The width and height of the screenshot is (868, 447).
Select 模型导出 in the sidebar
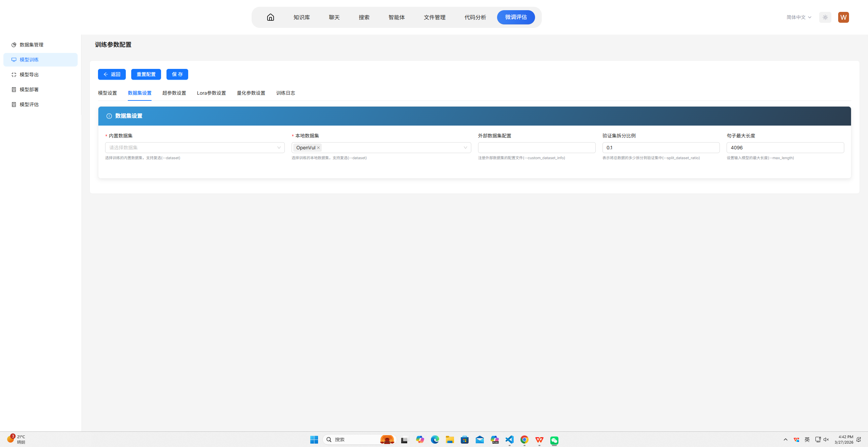29,75
